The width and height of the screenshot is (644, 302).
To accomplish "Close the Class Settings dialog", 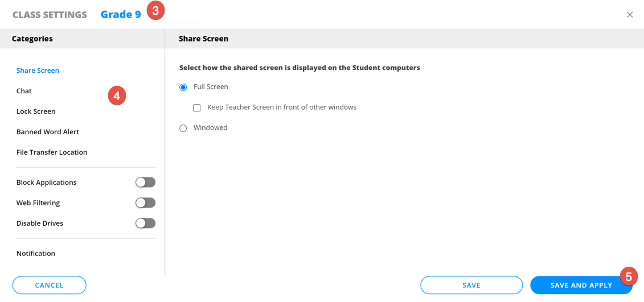I will [629, 15].
